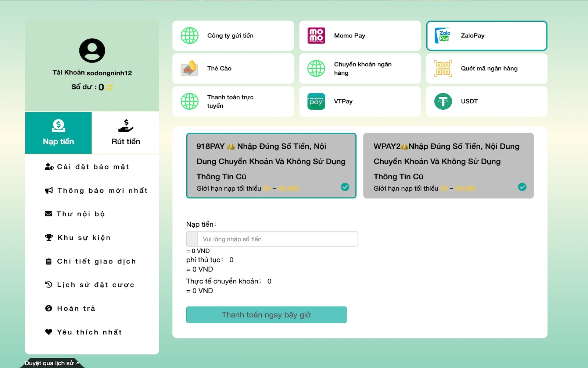This screenshot has height=368, width=588.
Task: Click the globe icon for Chuyển khoản ngân hàng
Action: (316, 68)
